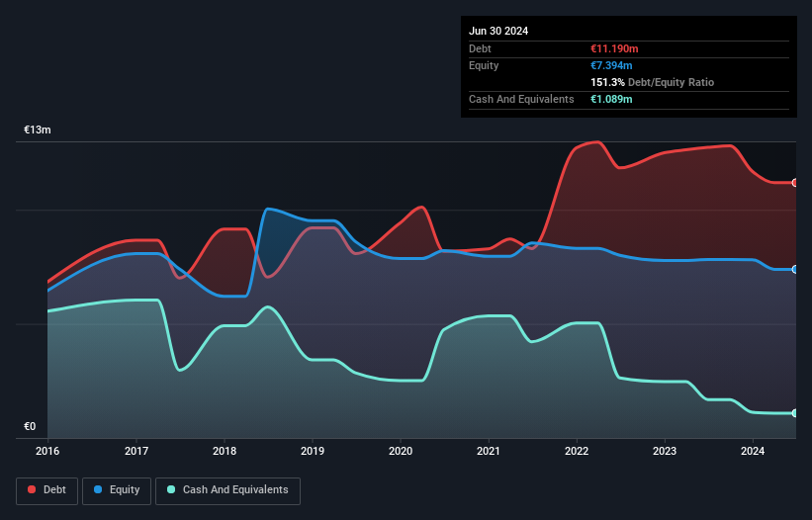This screenshot has height=520, width=812.
Task: Toggle Cash And Equivalents legend button
Action: click(227, 490)
